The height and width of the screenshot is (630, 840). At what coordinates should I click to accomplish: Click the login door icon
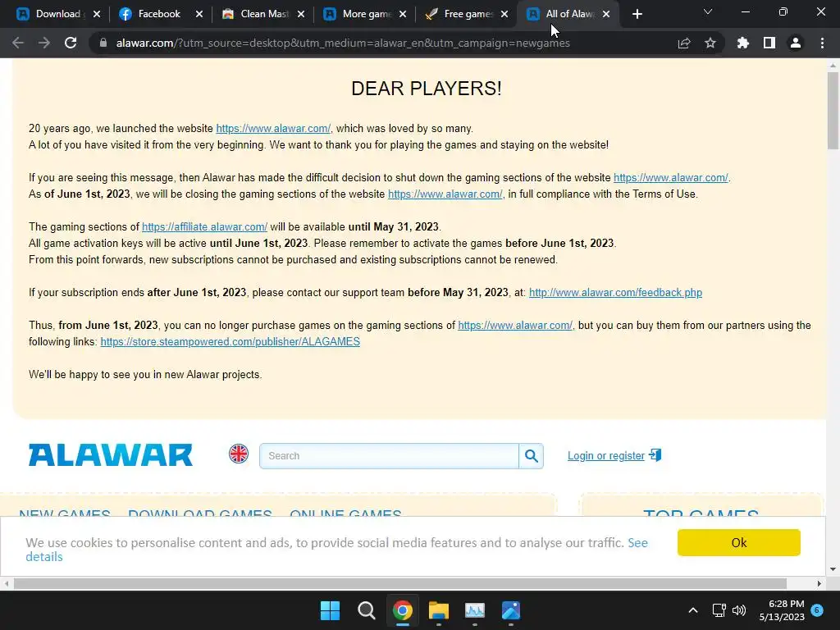tap(655, 454)
